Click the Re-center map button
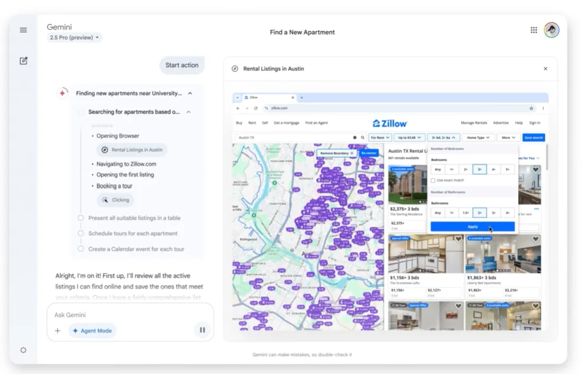This screenshot has height=374, width=588. (x=369, y=153)
